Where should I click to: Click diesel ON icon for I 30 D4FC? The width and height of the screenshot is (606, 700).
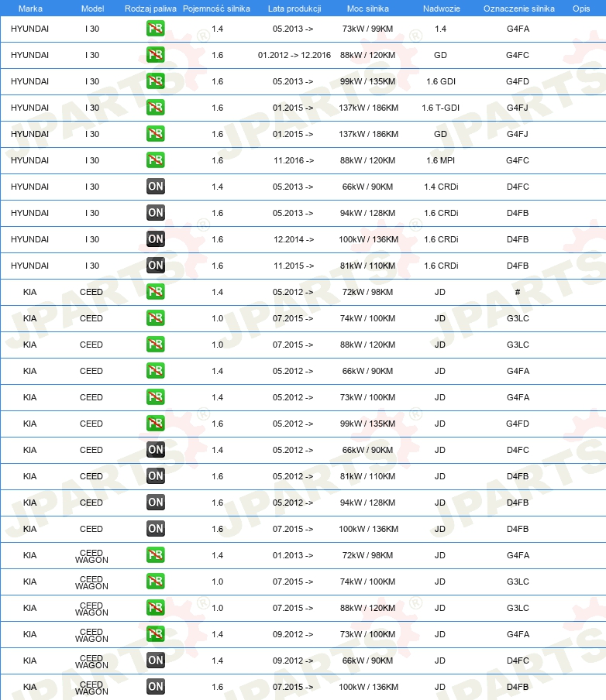[x=156, y=187]
